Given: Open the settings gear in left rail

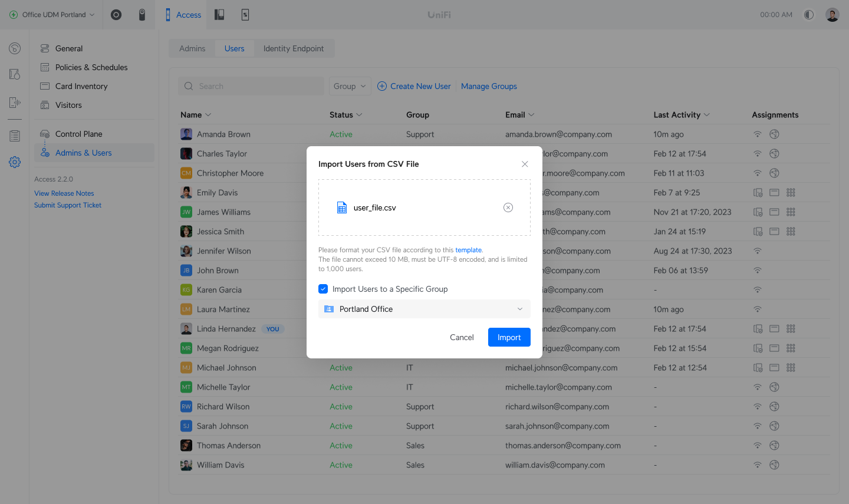Looking at the screenshot, I should pos(15,162).
